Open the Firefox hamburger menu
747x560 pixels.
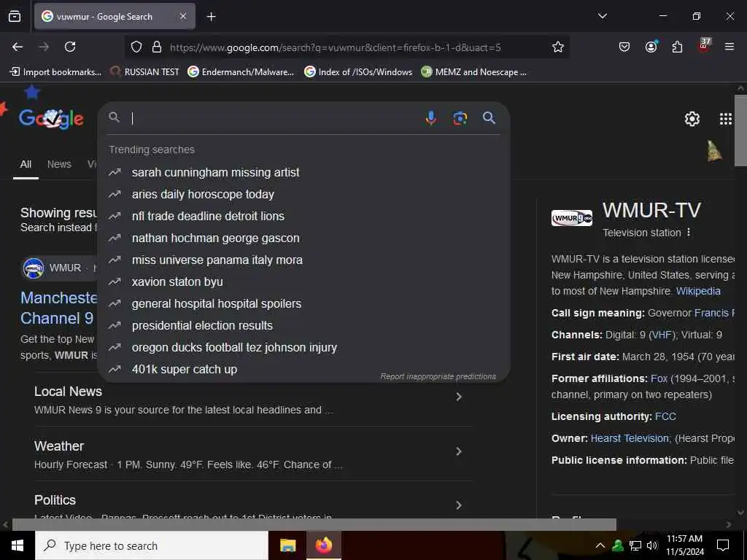(729, 47)
